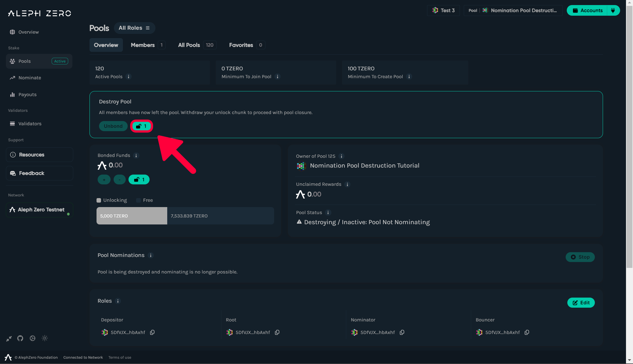Switch to the All Pools tab

pos(197,45)
